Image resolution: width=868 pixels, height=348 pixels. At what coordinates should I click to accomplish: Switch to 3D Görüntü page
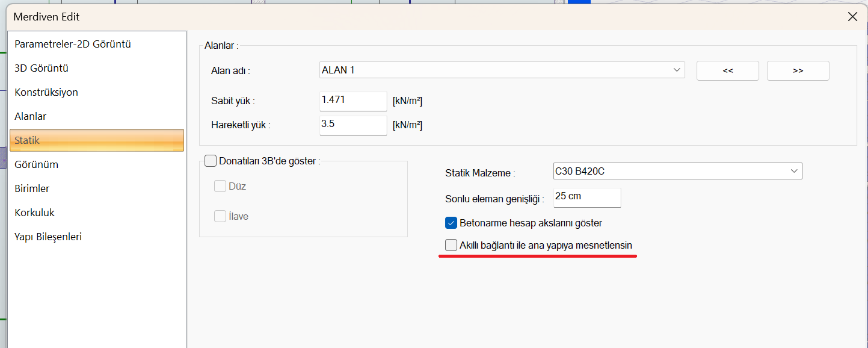[42, 68]
